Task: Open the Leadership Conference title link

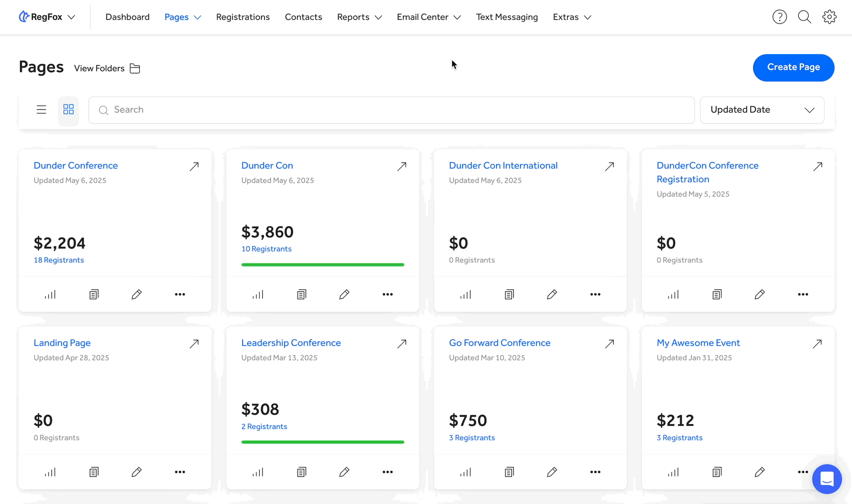Action: [x=291, y=343]
